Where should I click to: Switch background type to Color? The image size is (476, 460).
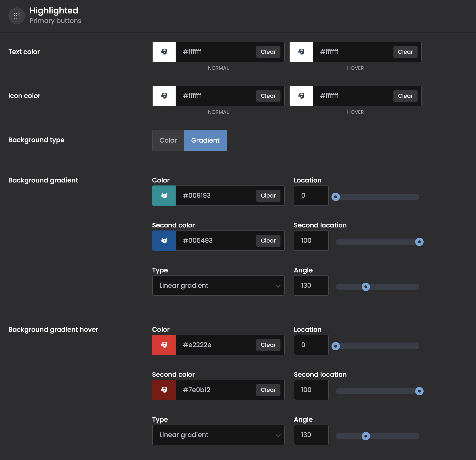pos(168,140)
